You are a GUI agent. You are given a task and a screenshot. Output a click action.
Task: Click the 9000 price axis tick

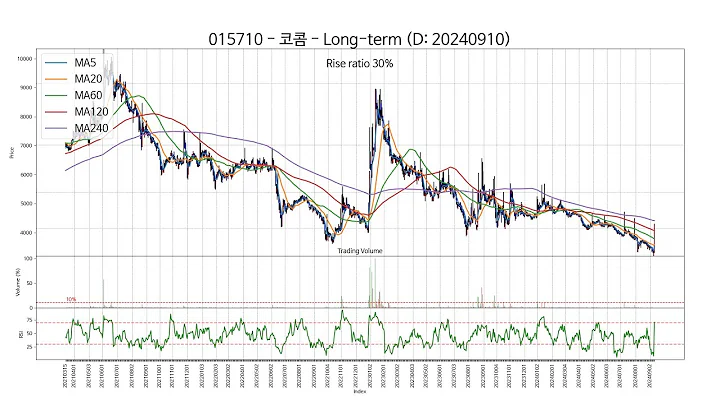(x=26, y=88)
